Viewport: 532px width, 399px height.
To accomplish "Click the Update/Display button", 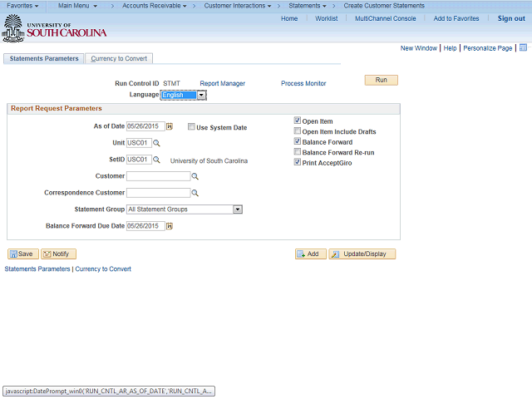I will coord(362,254).
